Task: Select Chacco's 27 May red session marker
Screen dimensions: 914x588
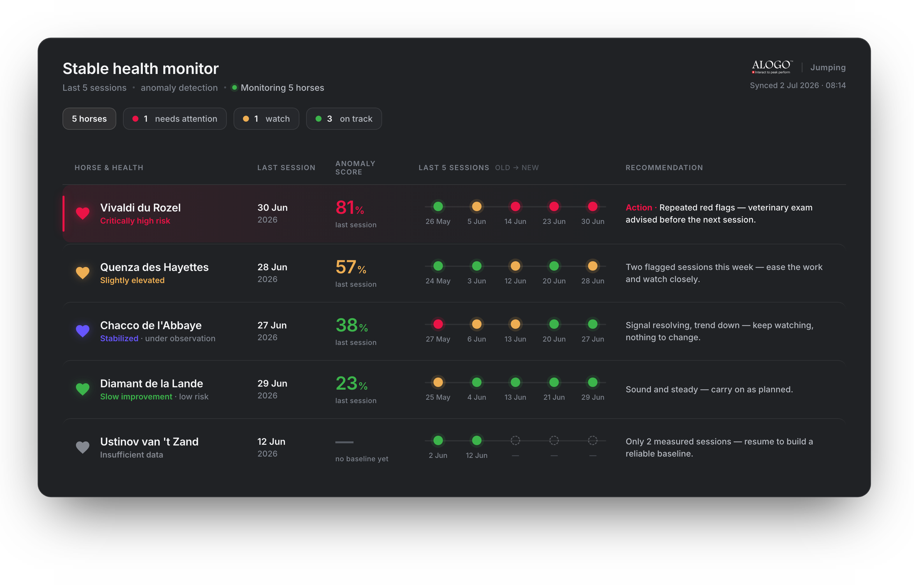Action: 438,324
